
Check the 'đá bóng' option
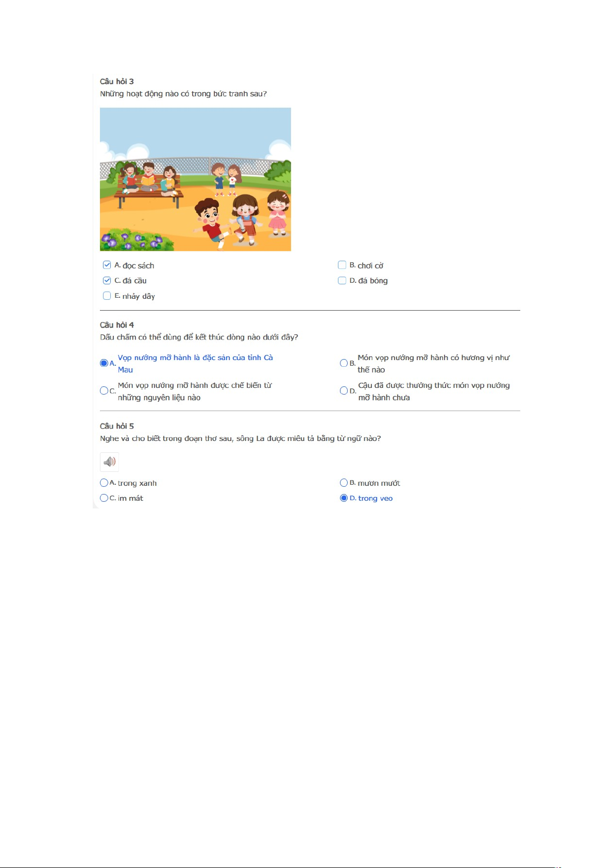pos(342,280)
